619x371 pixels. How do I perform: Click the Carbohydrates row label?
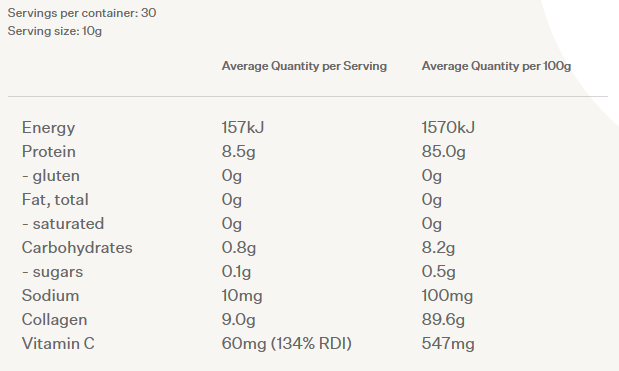[77, 248]
